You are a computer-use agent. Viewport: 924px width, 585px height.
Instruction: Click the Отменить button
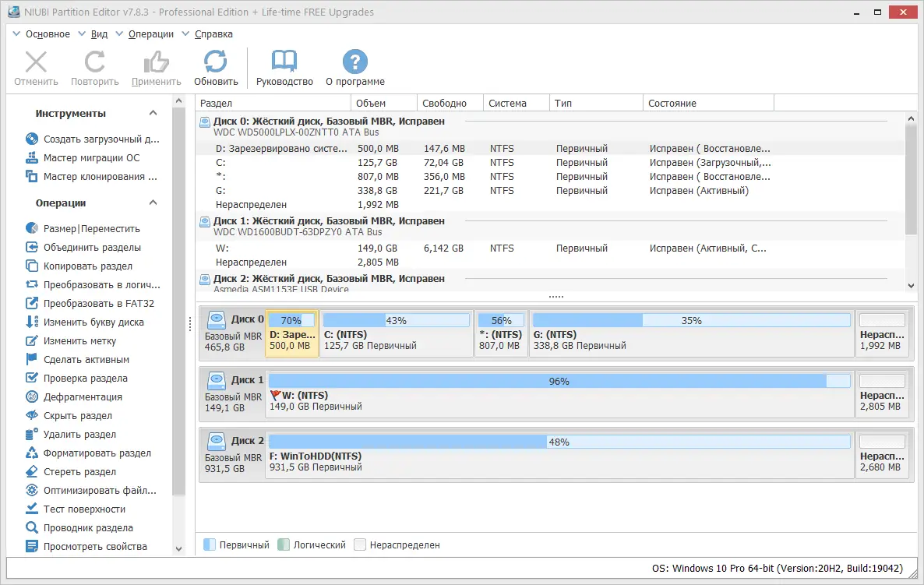click(35, 67)
